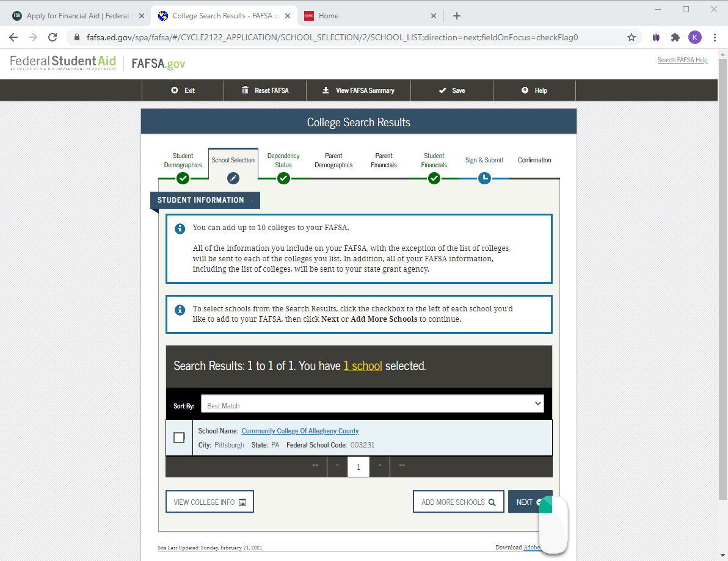Click the Next button
The height and width of the screenshot is (561, 728).
[x=530, y=502]
